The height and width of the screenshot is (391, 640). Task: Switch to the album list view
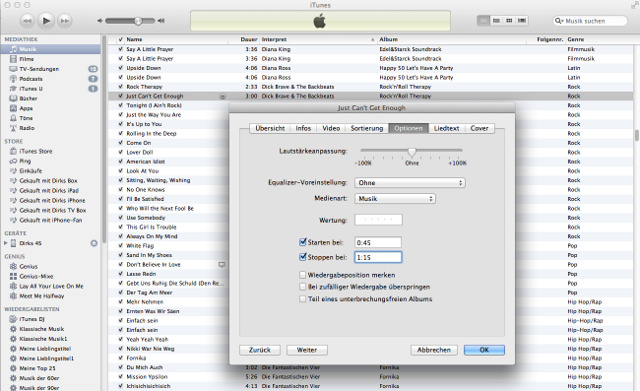(x=496, y=20)
